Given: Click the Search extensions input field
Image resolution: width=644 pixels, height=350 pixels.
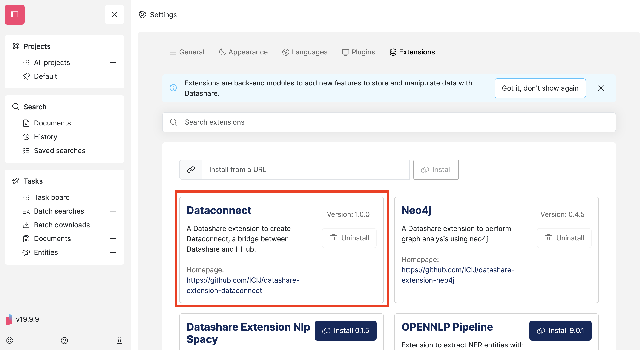Looking at the screenshot, I should click(350, 122).
